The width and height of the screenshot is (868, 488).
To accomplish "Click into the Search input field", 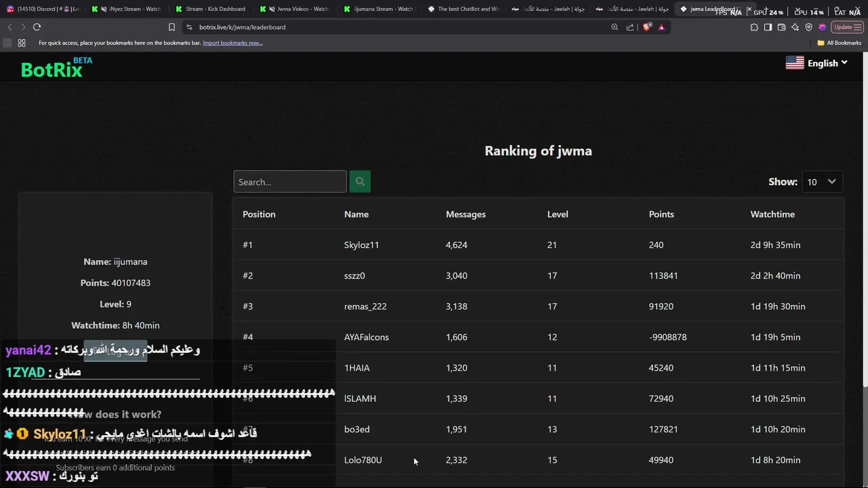I will 290,182.
